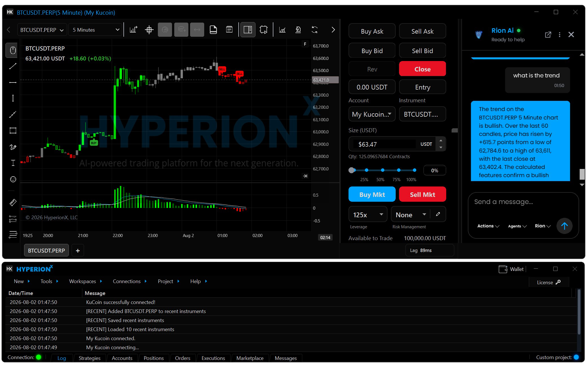
Task: Switch to the Strategies tab
Action: tap(90, 358)
